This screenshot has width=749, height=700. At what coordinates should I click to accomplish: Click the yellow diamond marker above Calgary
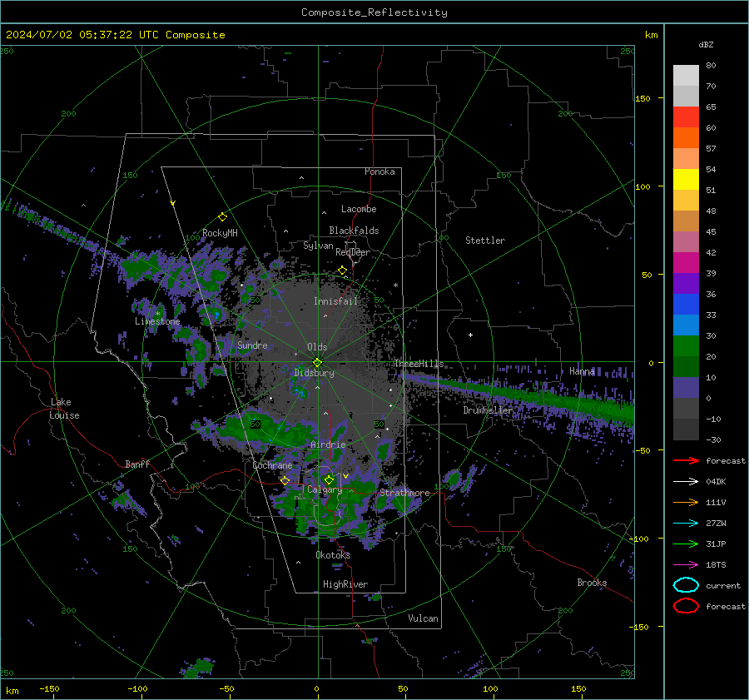329,479
